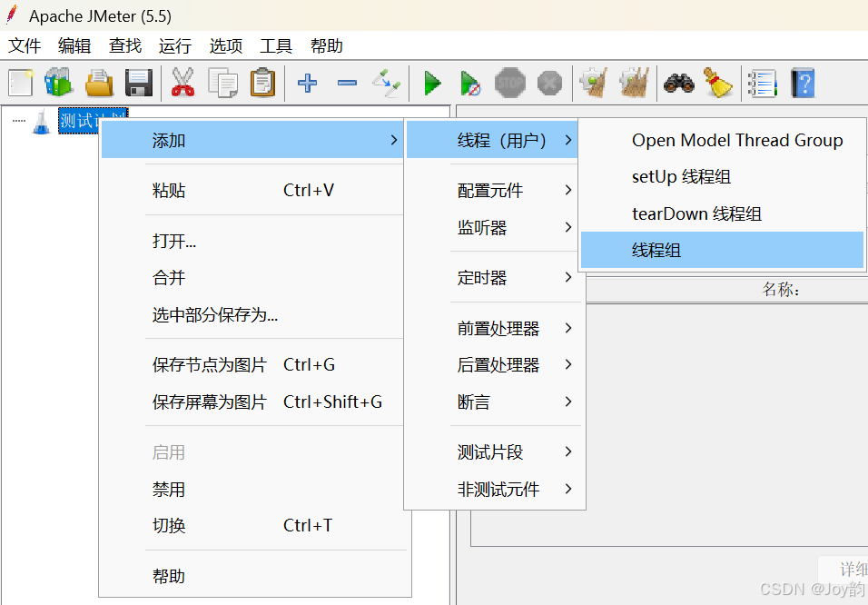This screenshot has height=605, width=868.
Task: Open the 选项 menu
Action: [226, 45]
